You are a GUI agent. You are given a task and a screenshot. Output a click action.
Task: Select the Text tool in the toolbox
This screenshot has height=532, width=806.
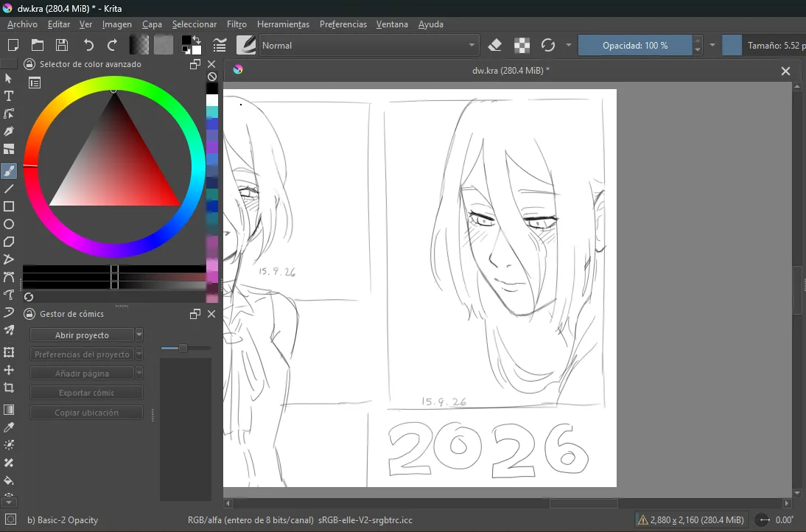[x=9, y=96]
